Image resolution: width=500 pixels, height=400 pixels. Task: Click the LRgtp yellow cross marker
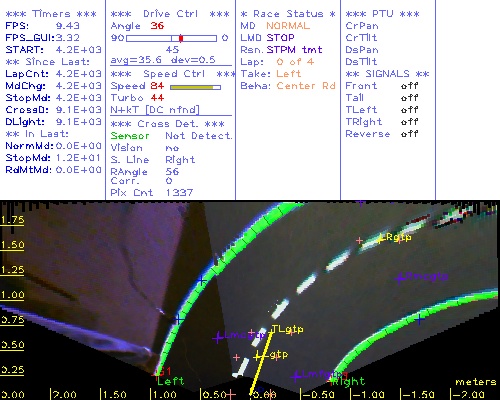380,239
